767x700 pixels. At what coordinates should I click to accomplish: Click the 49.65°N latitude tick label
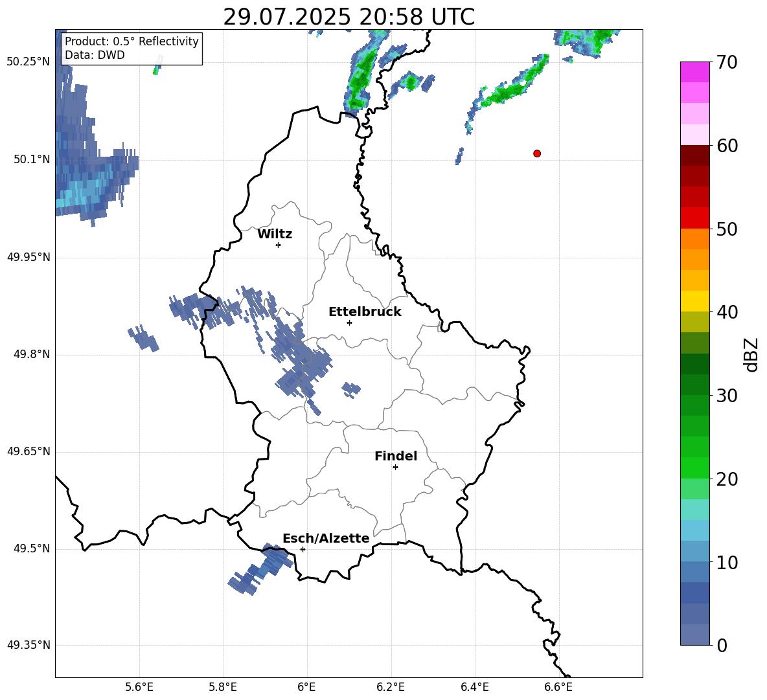coord(29,451)
